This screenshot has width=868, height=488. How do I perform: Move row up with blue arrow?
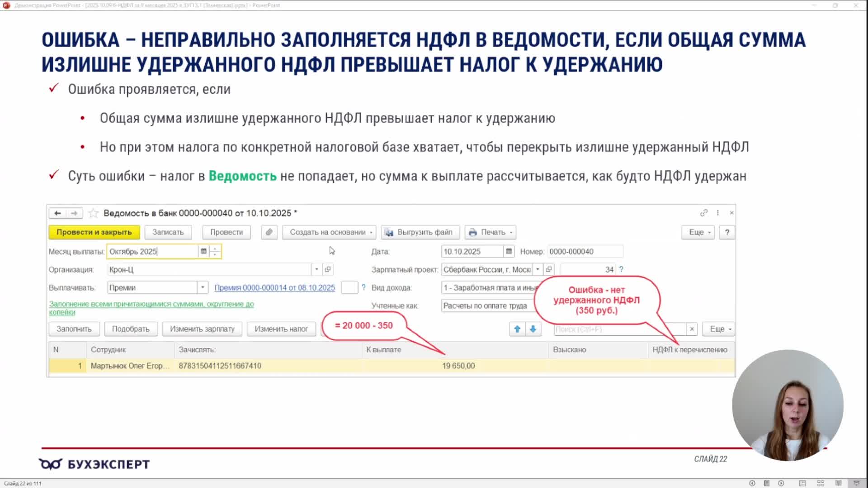(x=517, y=329)
